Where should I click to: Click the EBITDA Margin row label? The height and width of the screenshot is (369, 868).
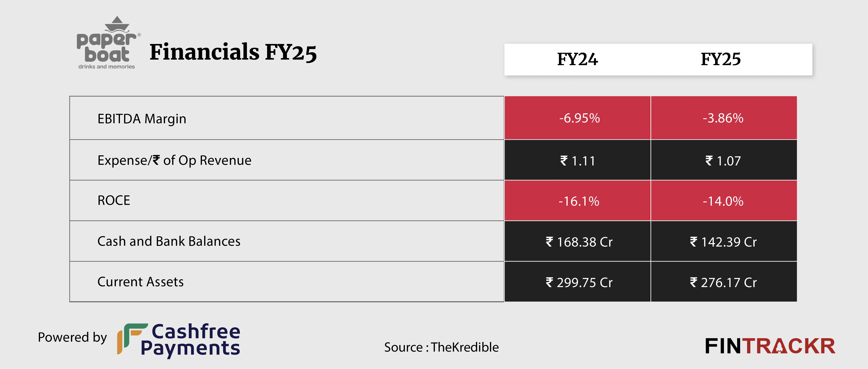[142, 119]
